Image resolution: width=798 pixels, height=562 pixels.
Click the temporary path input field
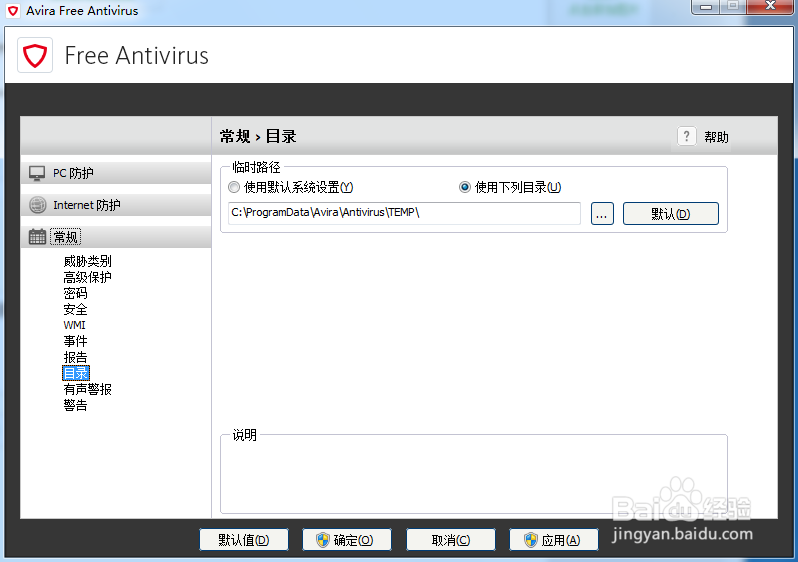click(x=404, y=213)
